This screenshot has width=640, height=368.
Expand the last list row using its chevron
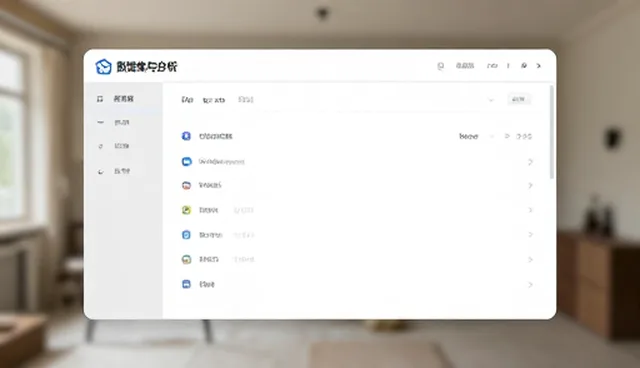click(530, 285)
